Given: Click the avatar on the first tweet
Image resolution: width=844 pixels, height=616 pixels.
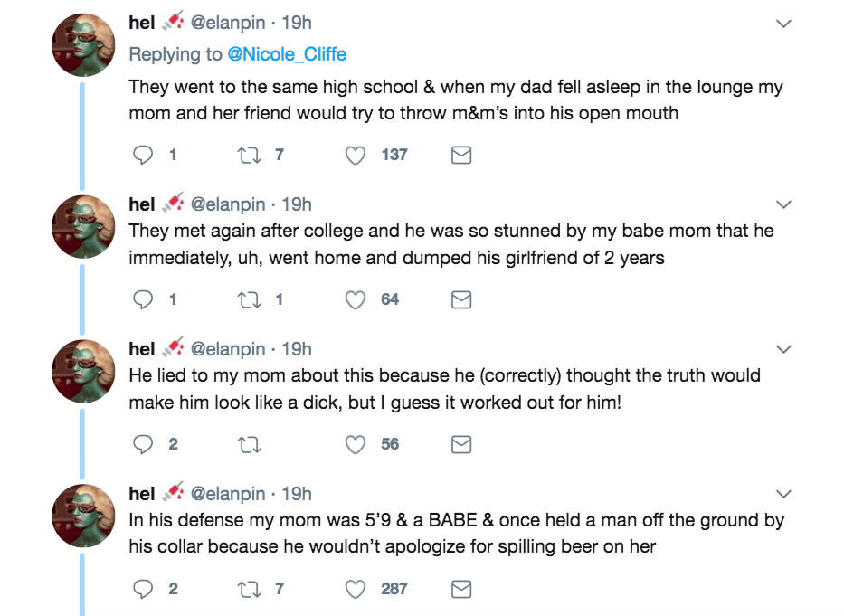Looking at the screenshot, I should (x=83, y=45).
